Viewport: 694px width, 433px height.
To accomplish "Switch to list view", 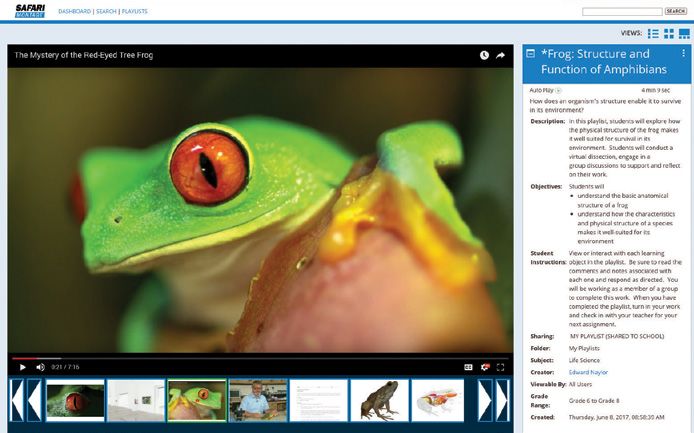I will pyautogui.click(x=653, y=33).
